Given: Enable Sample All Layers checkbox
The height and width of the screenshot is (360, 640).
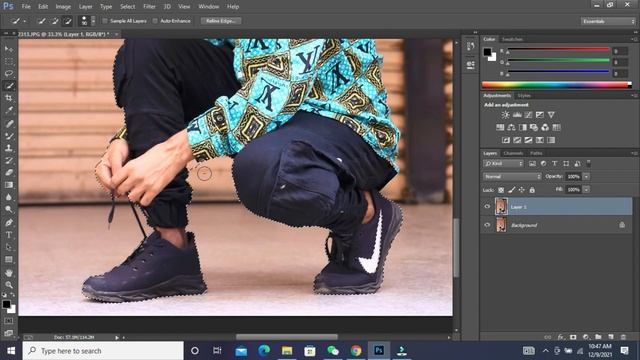Looking at the screenshot, I should (105, 21).
